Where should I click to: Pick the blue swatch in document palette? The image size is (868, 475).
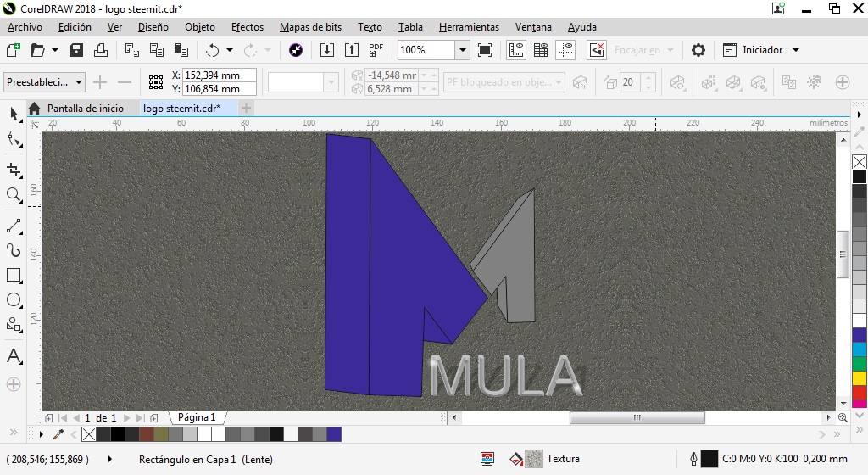click(334, 434)
